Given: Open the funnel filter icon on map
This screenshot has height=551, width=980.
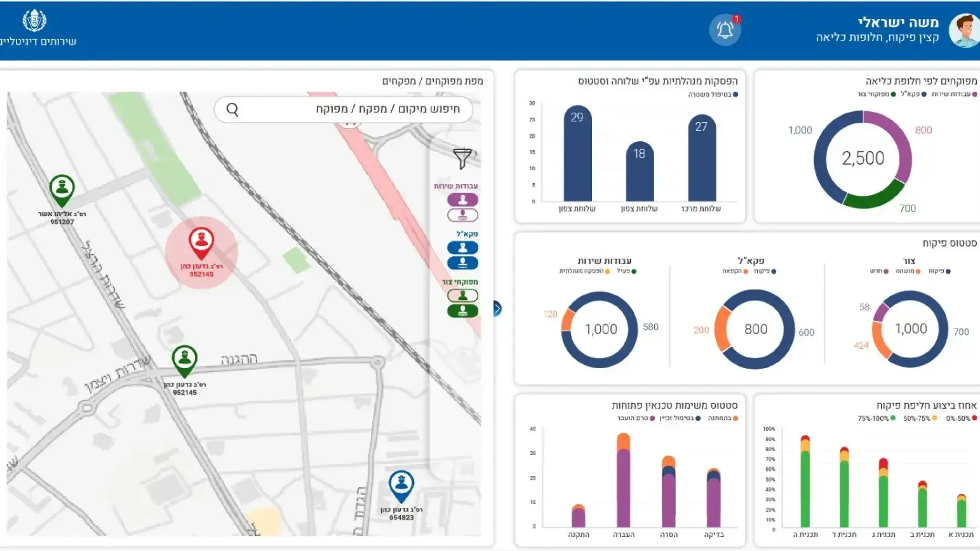Looking at the screenshot, I should click(463, 158).
